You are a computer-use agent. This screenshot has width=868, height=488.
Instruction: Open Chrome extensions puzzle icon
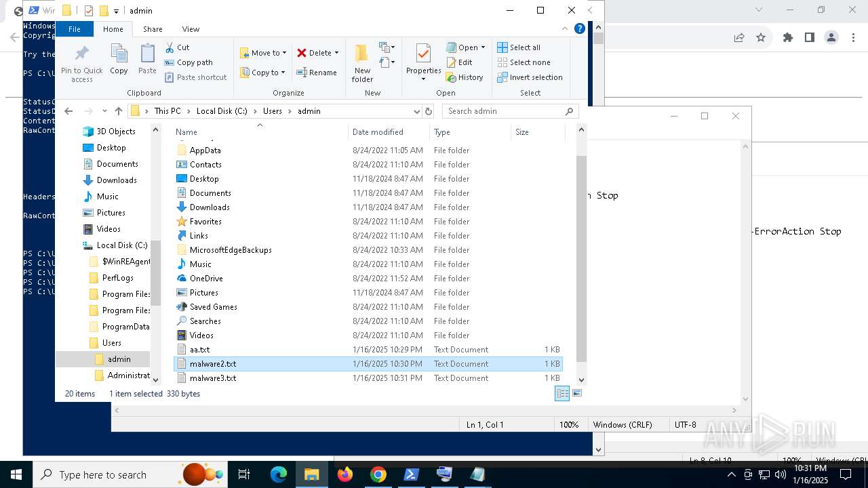point(788,38)
